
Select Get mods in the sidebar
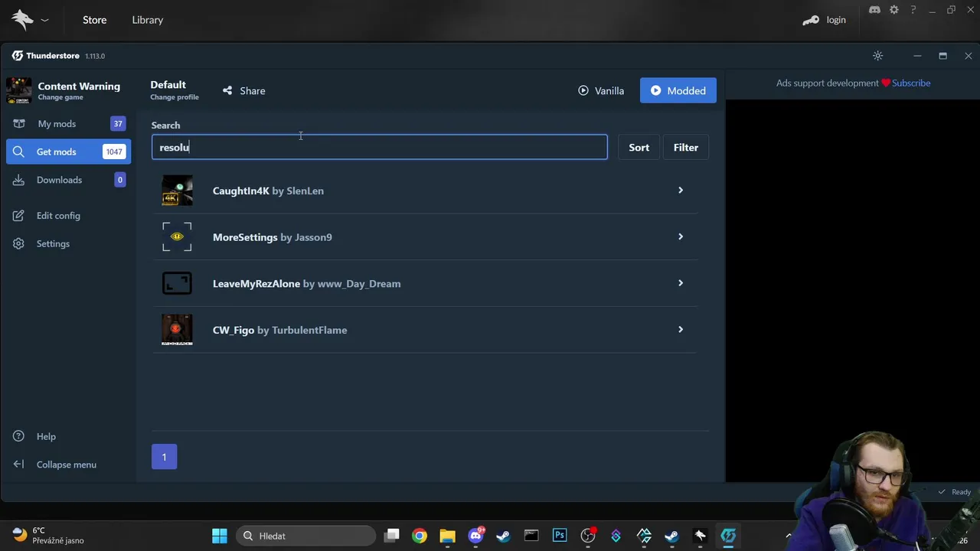coord(68,152)
